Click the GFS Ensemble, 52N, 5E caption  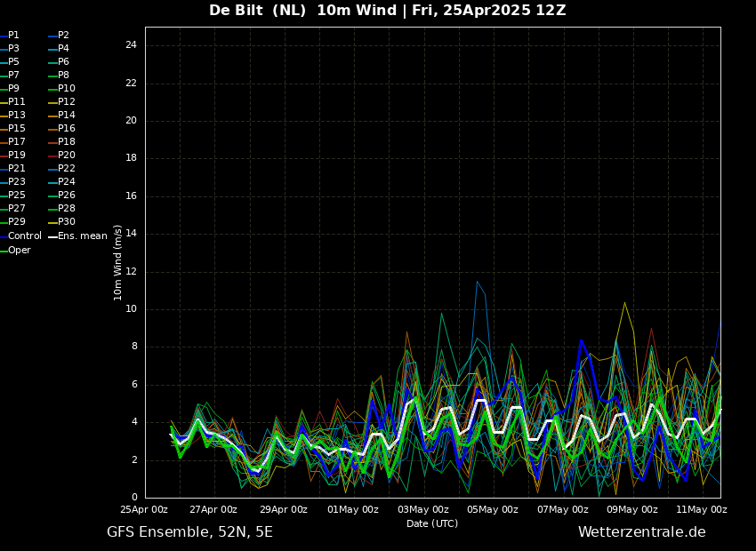tap(189, 532)
